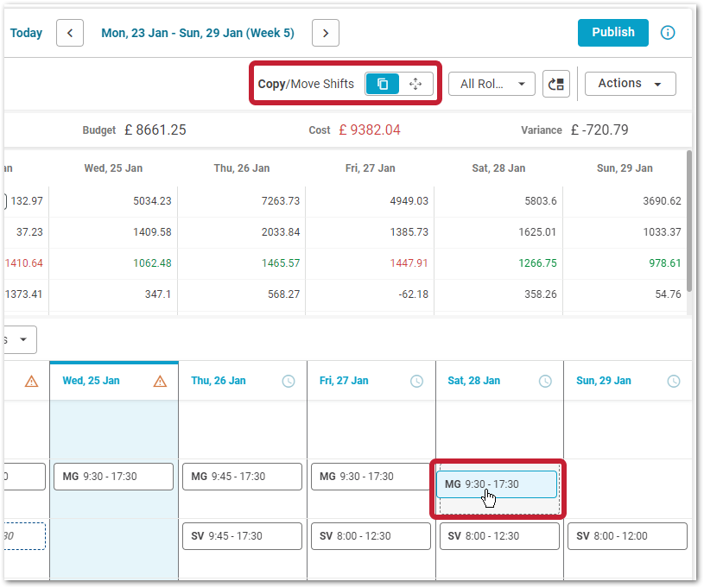Click the warning triangle on Wed, 25 Jan
Viewport: 704px width, 588px height.
[160, 381]
